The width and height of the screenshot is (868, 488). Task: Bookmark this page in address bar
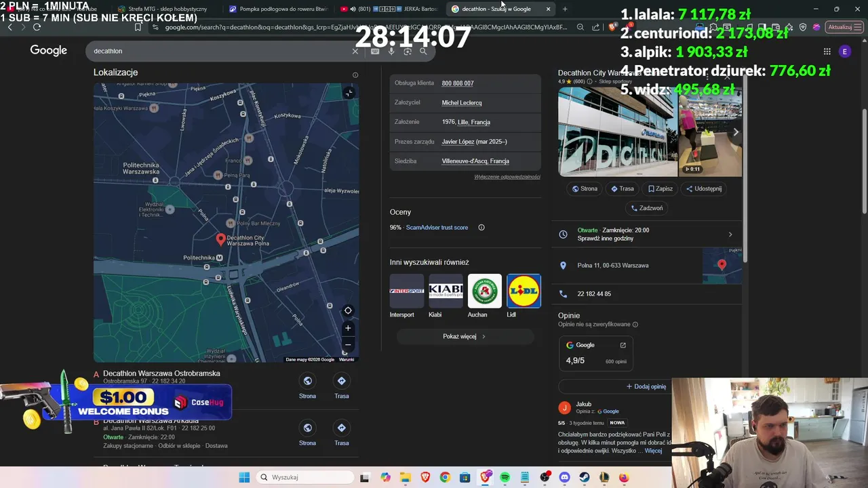click(x=138, y=27)
